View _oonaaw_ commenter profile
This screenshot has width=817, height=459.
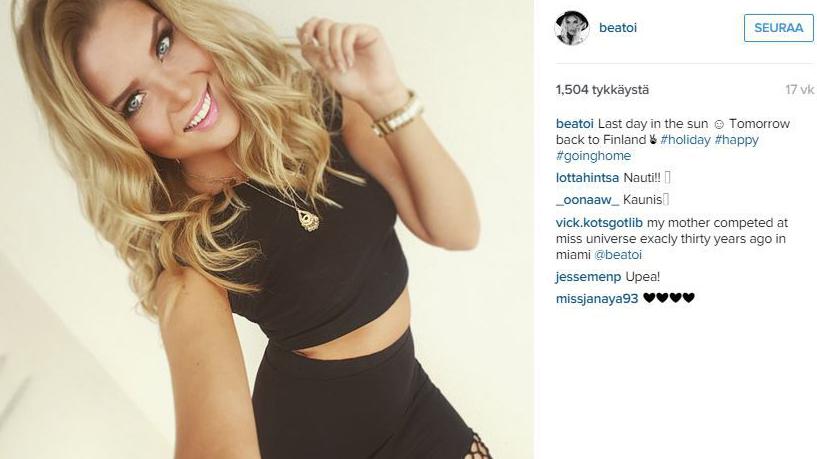coord(587,200)
